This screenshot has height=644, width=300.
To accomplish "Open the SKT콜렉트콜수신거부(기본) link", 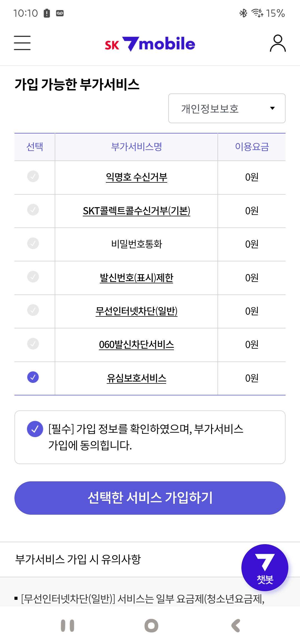I will 136,211.
